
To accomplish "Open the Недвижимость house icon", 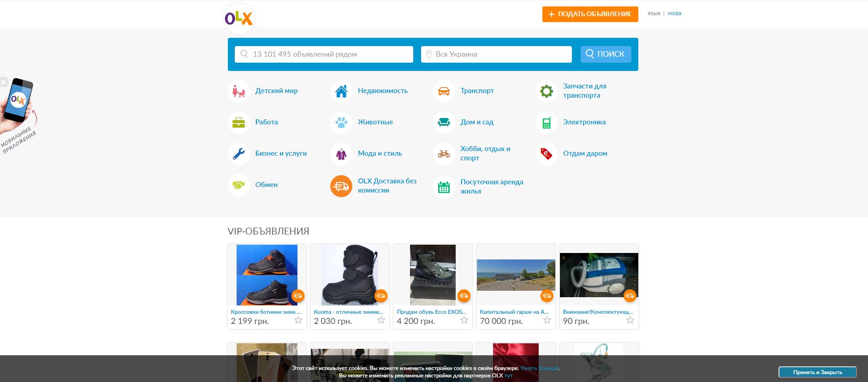I will click(x=341, y=91).
